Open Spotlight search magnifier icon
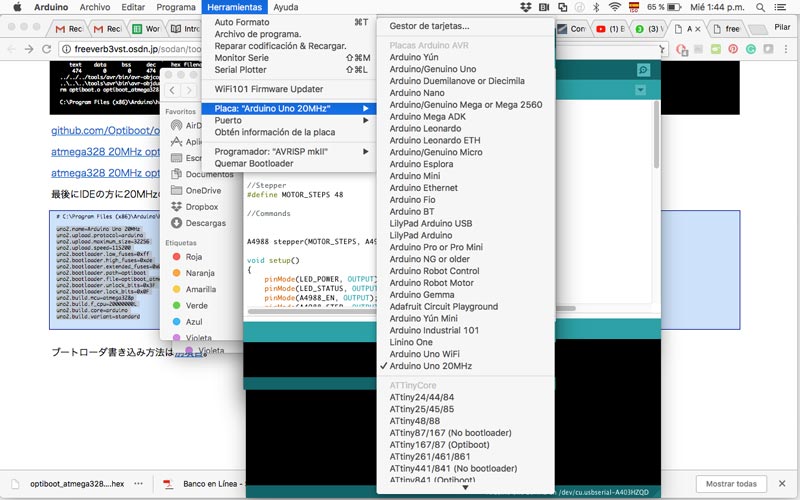Image resolution: width=800 pixels, height=500 pixels. (760, 7)
